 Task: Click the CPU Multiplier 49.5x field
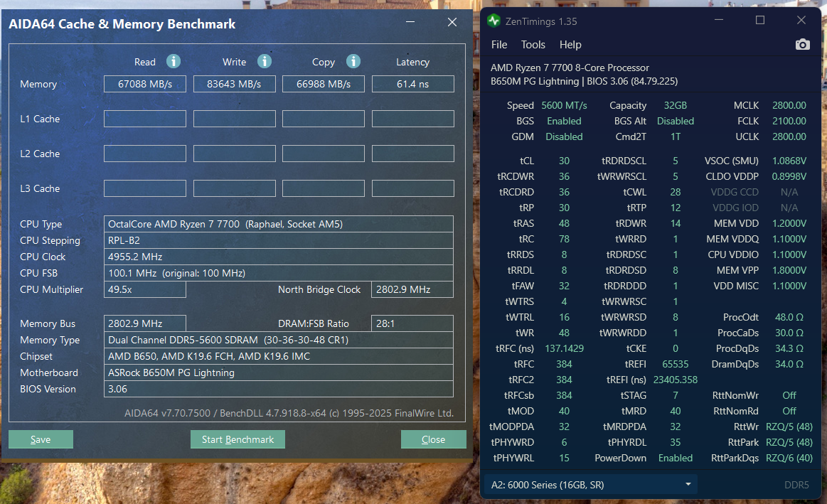(x=145, y=289)
